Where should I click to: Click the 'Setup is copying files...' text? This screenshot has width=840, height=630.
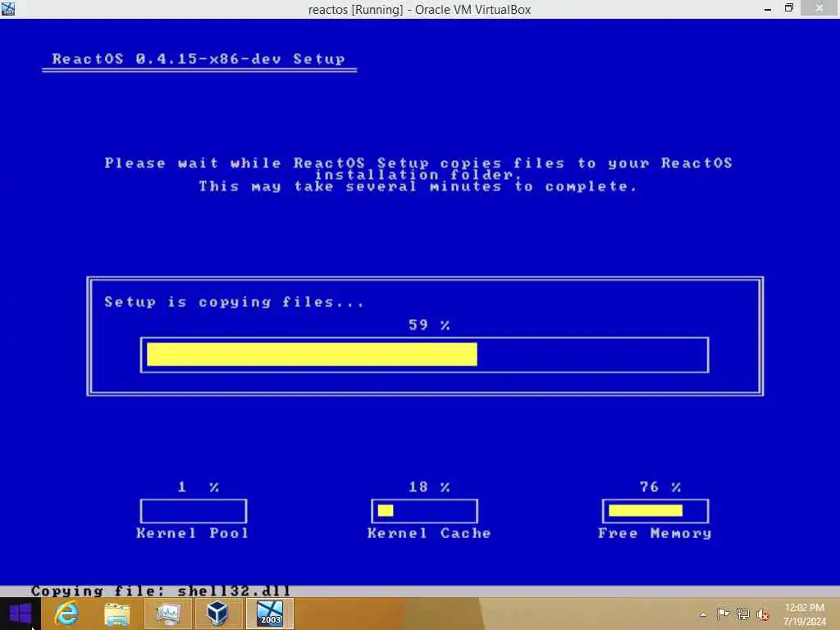pyautogui.click(x=234, y=302)
